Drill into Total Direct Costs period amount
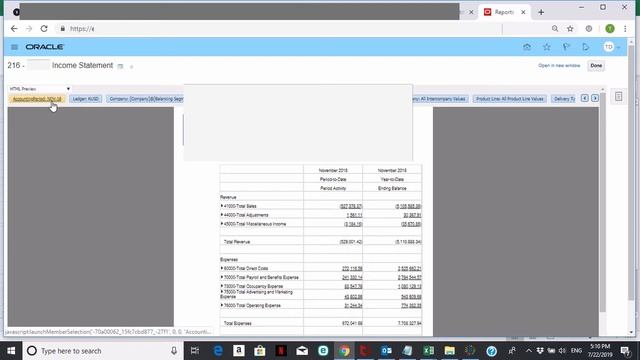The image size is (640, 360). [x=352, y=269]
